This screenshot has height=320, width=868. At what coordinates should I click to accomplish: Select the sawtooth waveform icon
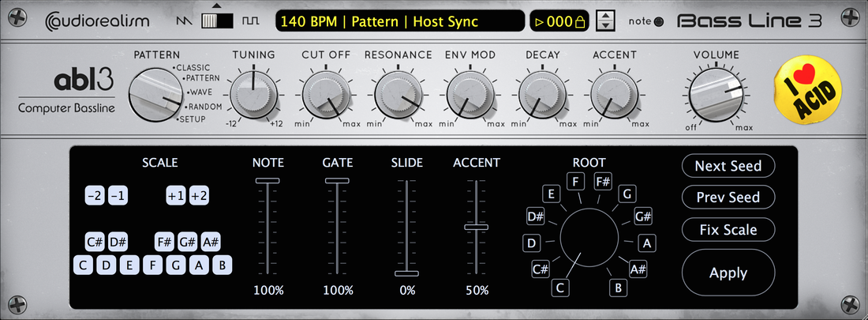[183, 21]
